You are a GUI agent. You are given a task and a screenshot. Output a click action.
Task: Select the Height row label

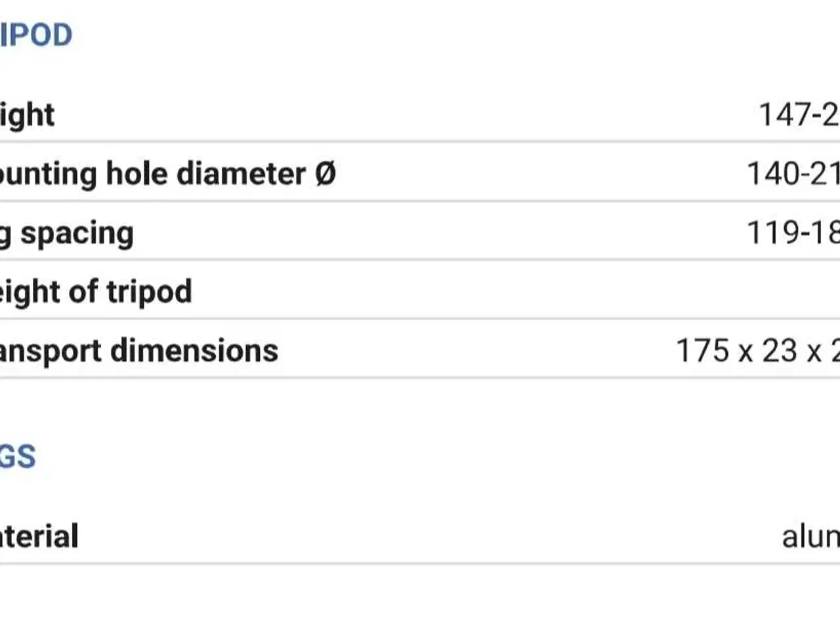click(27, 115)
